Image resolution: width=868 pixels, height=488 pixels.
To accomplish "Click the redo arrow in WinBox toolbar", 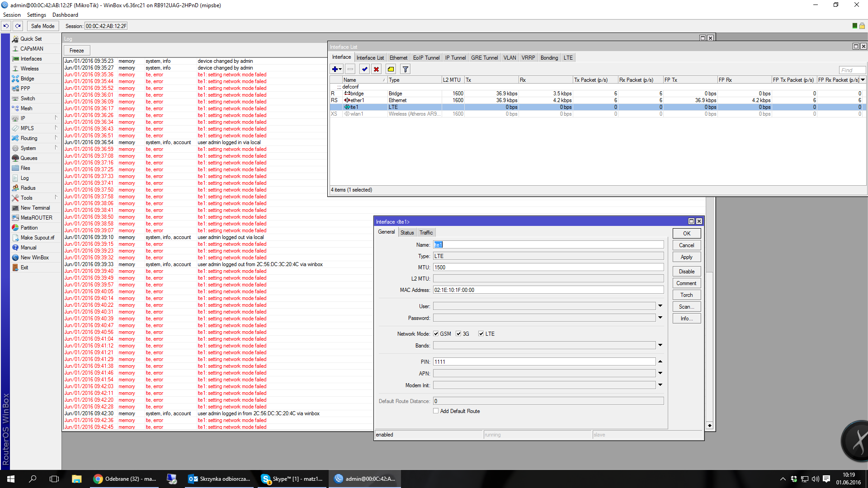I will click(x=18, y=26).
